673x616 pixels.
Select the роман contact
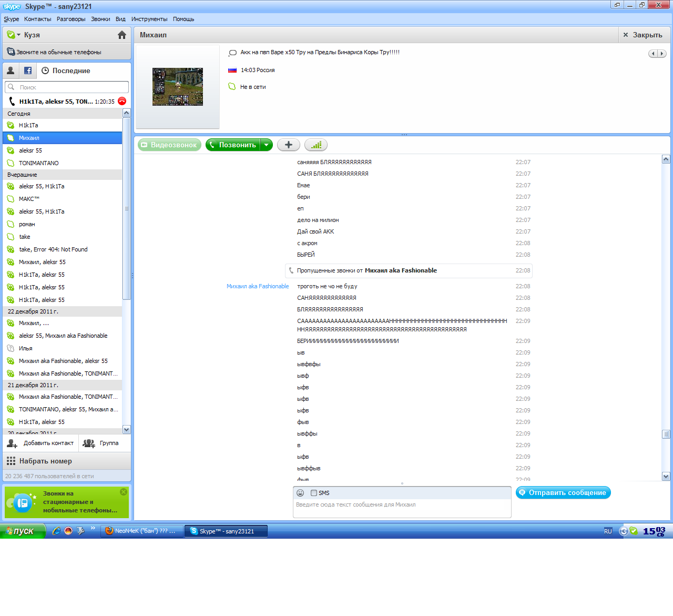pyautogui.click(x=62, y=224)
